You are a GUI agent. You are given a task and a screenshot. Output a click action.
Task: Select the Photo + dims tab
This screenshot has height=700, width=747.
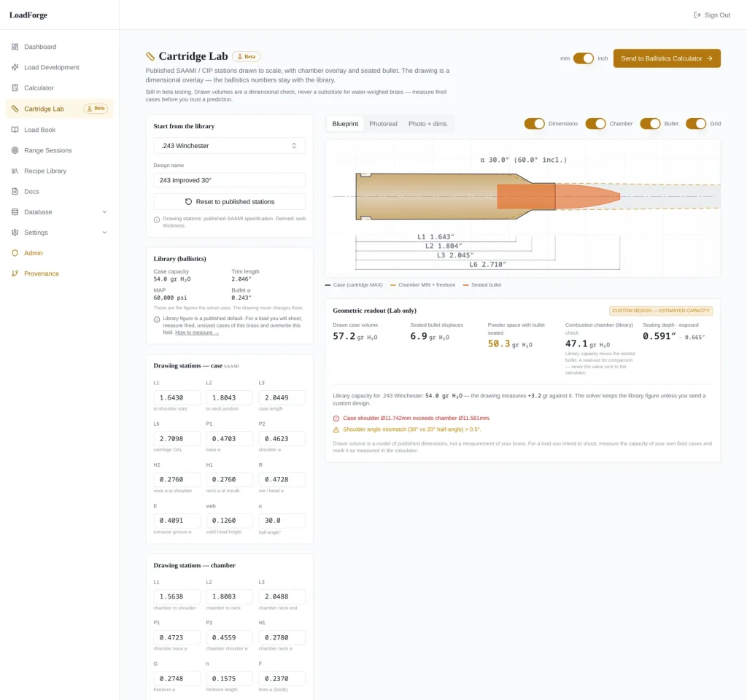[x=427, y=124]
